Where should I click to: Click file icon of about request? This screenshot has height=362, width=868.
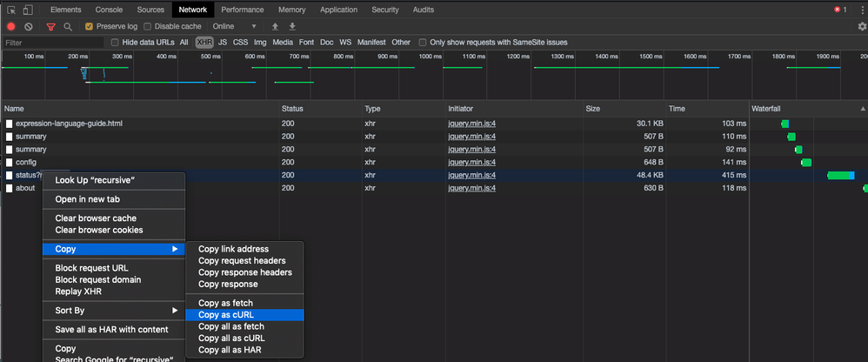[9, 188]
